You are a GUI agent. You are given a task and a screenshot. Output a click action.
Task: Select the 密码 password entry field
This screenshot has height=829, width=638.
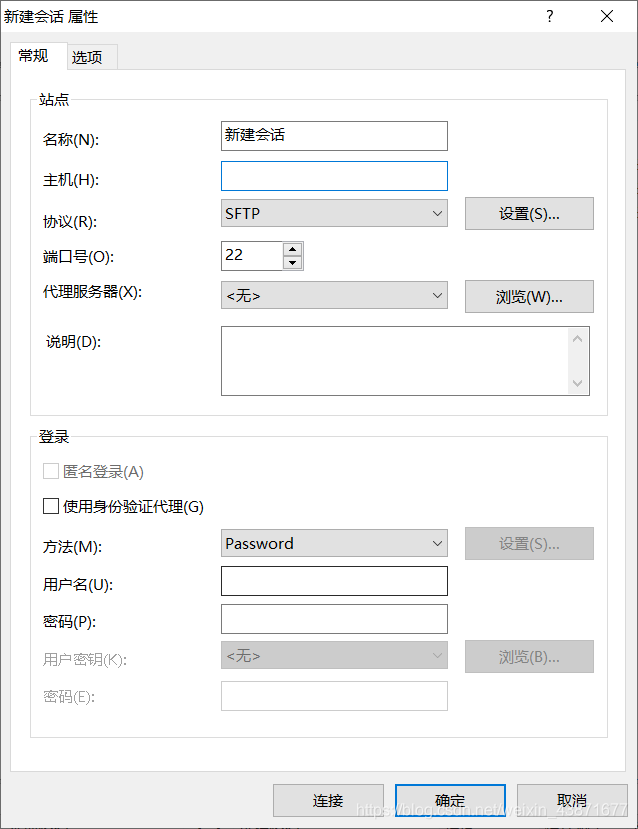click(x=334, y=619)
